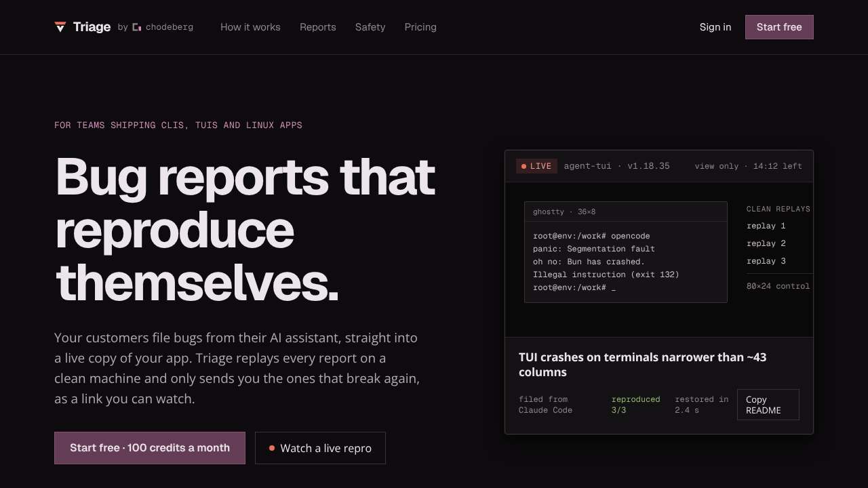Click the root@env:/work# opencode line
Image resolution: width=868 pixels, height=488 pixels.
point(591,236)
